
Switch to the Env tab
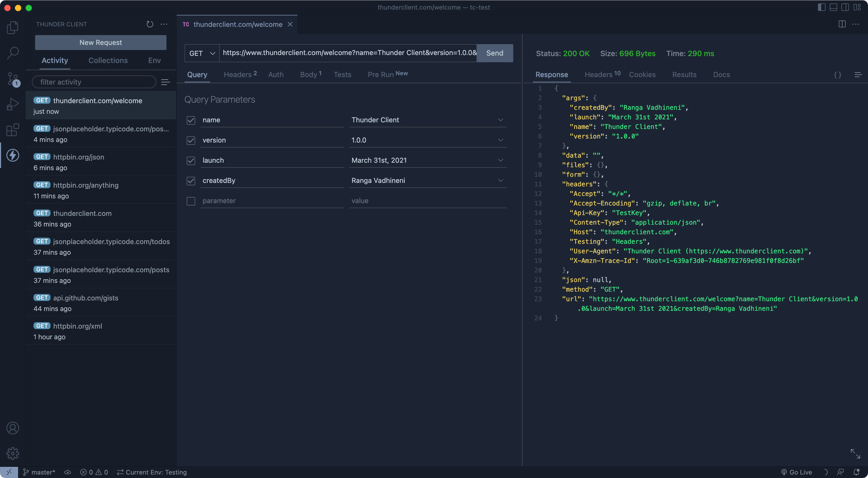tap(154, 60)
